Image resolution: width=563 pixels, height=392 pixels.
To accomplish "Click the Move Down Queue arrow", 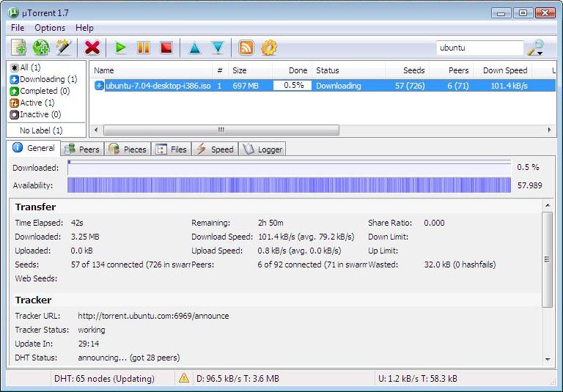I will pyautogui.click(x=218, y=48).
